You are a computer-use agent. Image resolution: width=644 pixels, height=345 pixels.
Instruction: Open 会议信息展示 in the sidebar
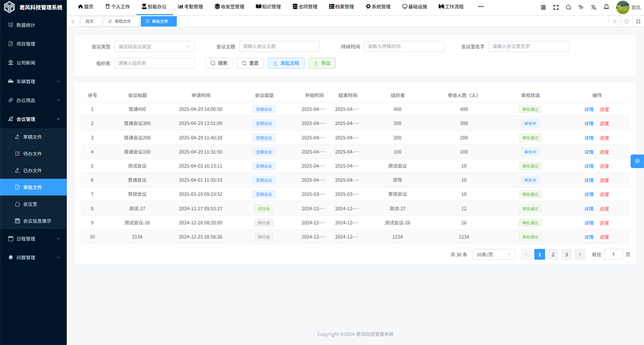(33, 221)
